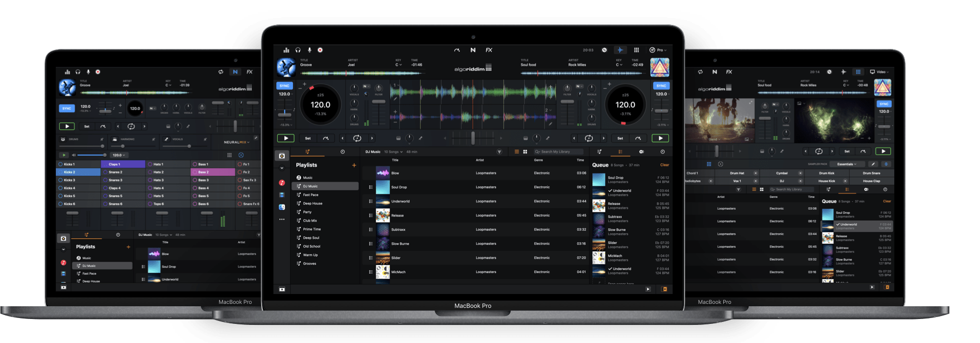Open the right deck KEY C dropdown, center screen
The width and height of the screenshot is (980, 343).
[619, 65]
